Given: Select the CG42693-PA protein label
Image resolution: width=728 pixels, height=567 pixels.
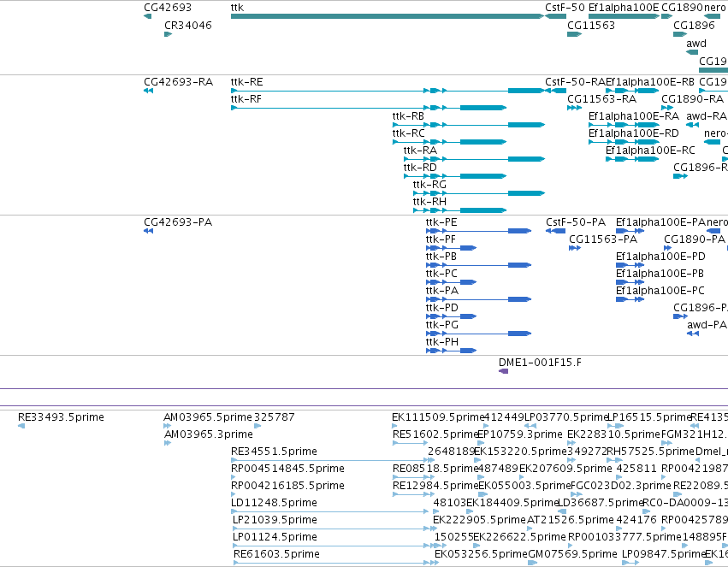Looking at the screenshot, I should pos(178,222).
